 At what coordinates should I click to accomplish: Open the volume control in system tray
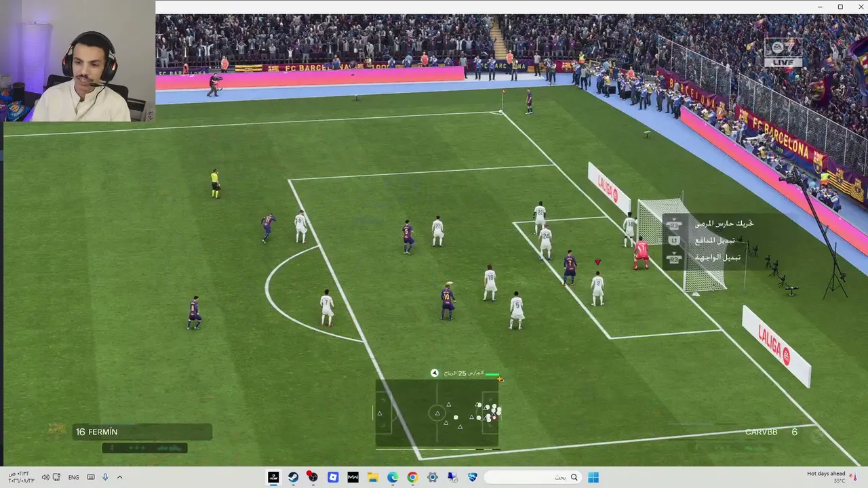point(45,477)
